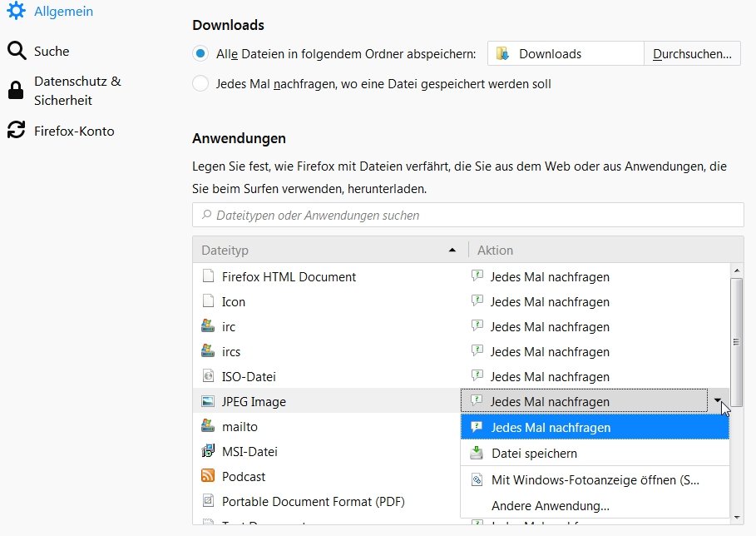Viewport: 756px width, 536px height.
Task: Click the Firefox-Konto sync icon
Action: pyautogui.click(x=16, y=131)
